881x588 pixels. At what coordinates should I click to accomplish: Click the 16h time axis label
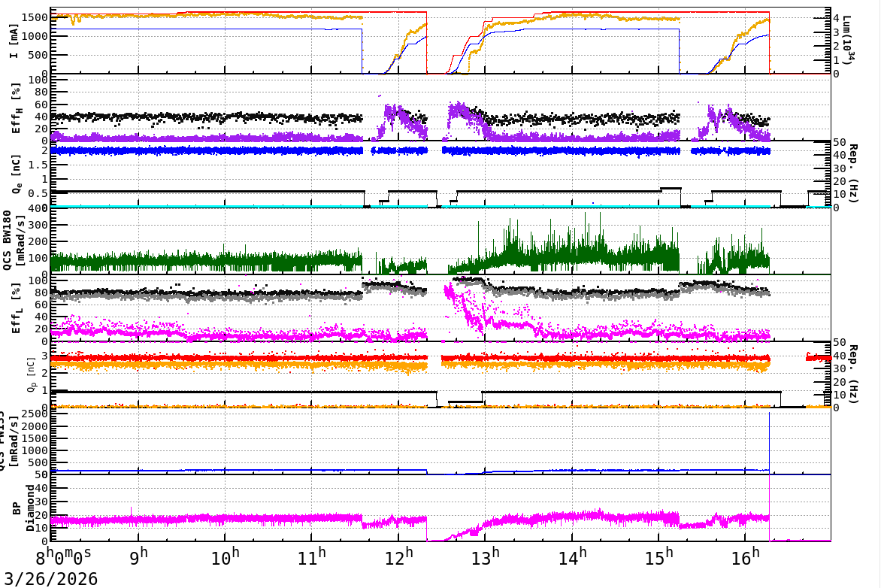click(x=745, y=557)
